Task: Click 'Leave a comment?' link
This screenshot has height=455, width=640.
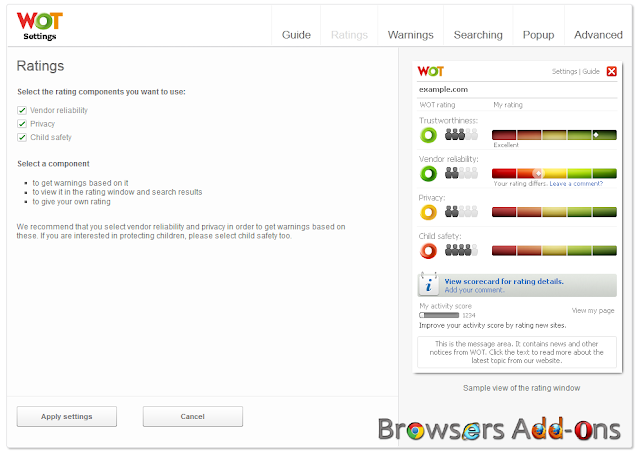Action: click(x=576, y=184)
